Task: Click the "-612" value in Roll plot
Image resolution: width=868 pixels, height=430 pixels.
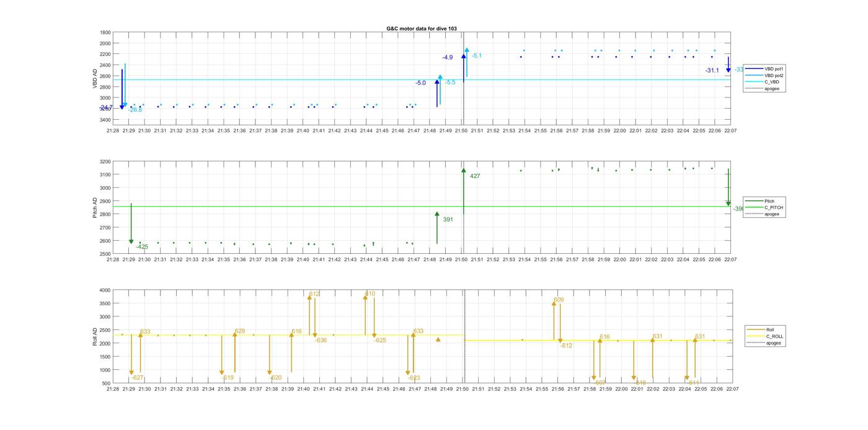Action: point(566,346)
